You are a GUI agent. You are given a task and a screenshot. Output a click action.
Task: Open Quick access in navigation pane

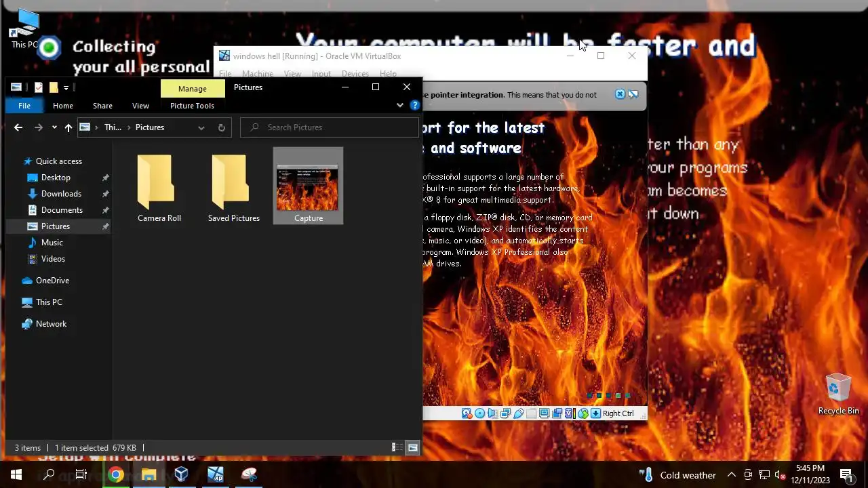[x=58, y=161]
